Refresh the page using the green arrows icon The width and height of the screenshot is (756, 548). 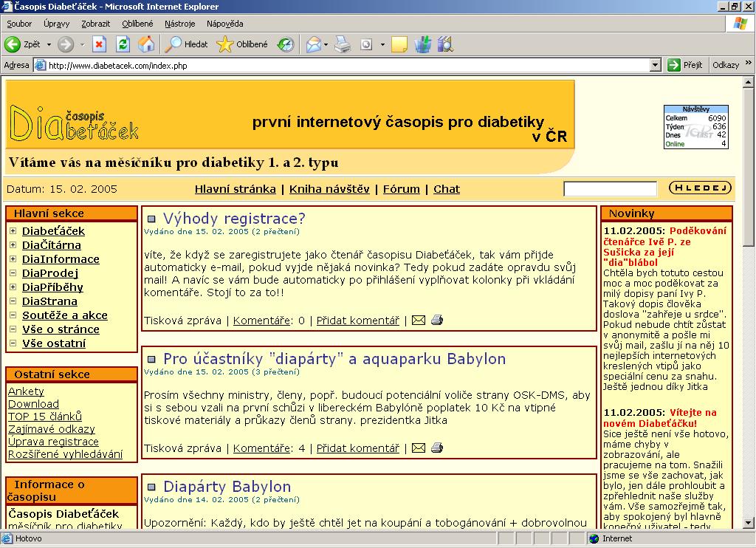[x=123, y=44]
